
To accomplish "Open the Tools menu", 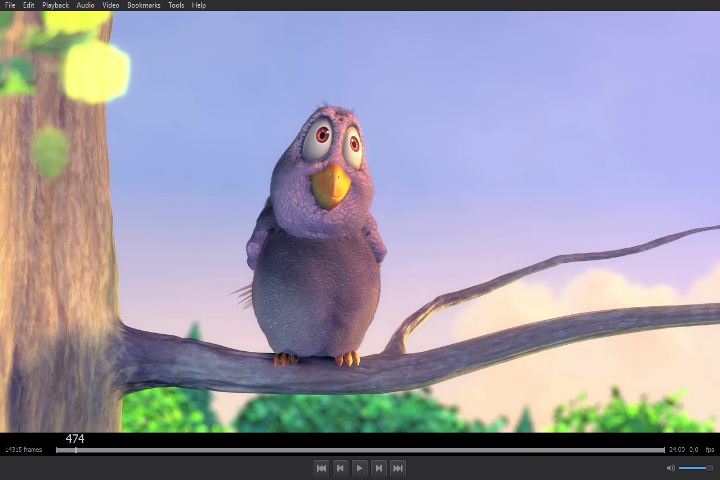I will [x=176, y=5].
